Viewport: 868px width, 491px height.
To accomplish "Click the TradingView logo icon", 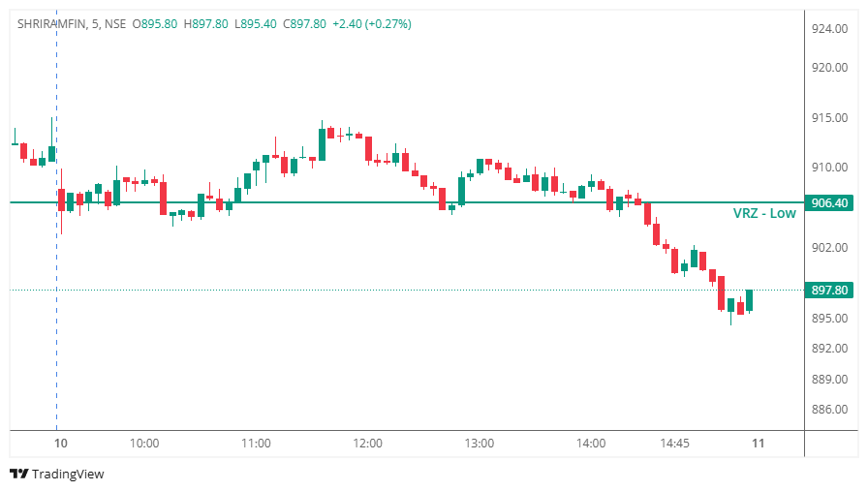I will tap(18, 474).
